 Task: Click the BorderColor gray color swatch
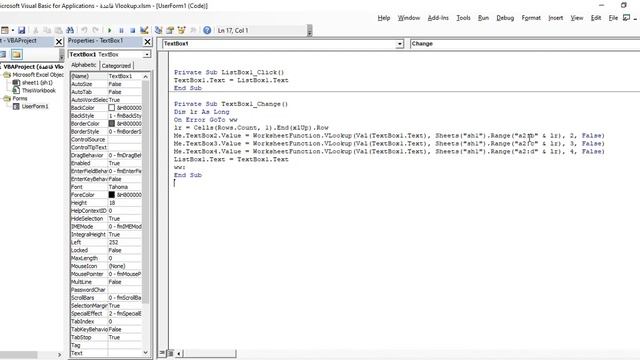[111, 123]
